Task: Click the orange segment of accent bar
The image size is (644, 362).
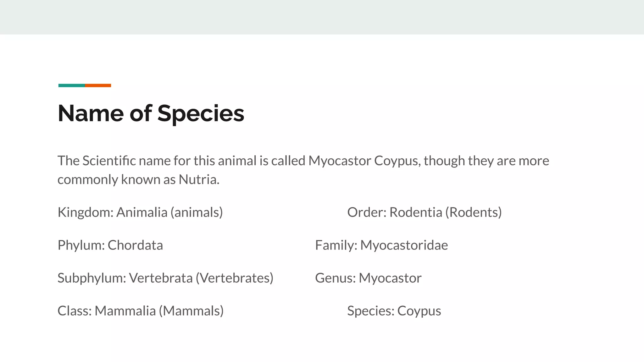Action: [98, 85]
